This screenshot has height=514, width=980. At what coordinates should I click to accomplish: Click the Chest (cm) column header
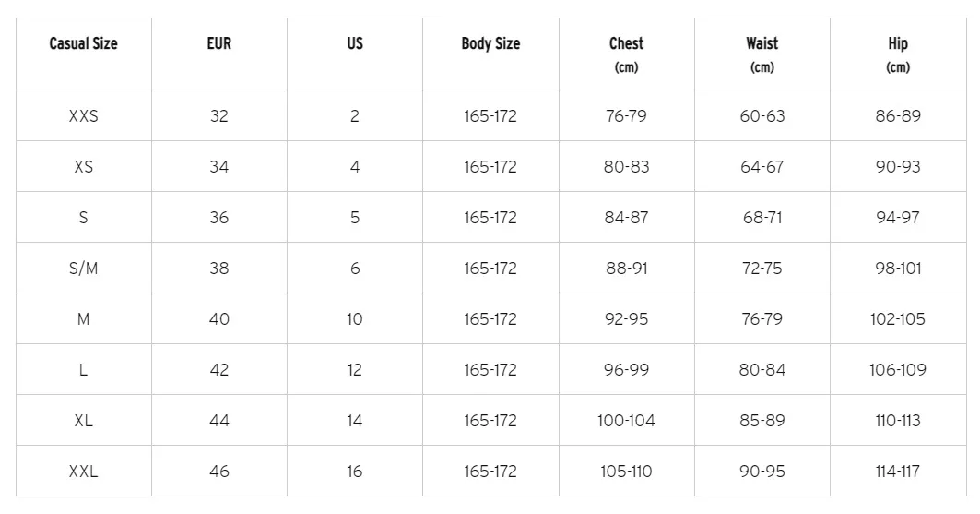(x=626, y=54)
